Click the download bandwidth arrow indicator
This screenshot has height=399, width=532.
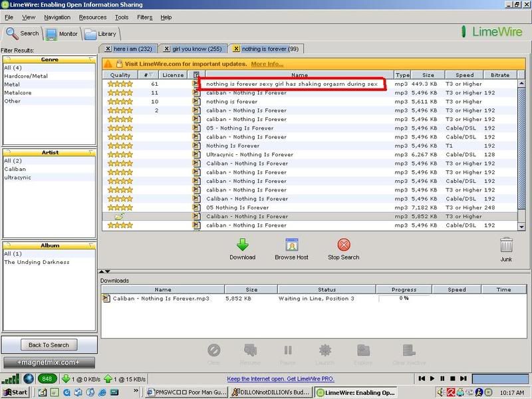click(x=66, y=378)
